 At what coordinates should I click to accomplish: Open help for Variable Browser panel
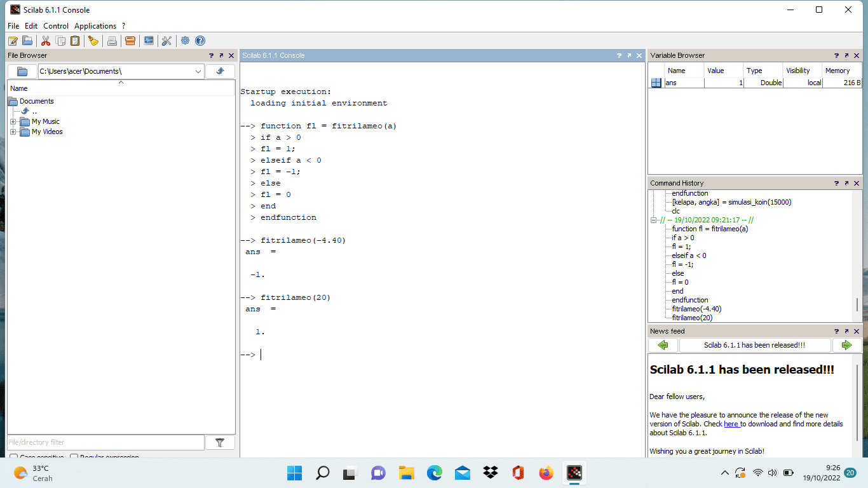pos(837,56)
